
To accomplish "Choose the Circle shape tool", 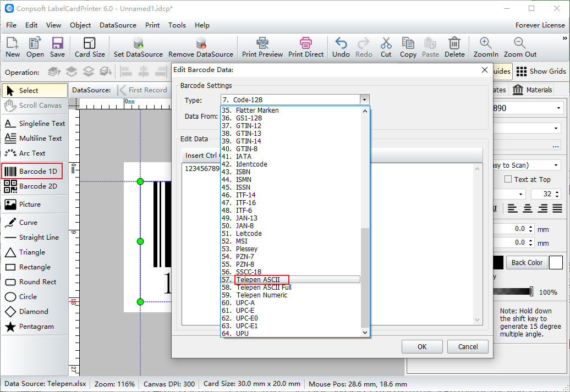I will [35, 297].
